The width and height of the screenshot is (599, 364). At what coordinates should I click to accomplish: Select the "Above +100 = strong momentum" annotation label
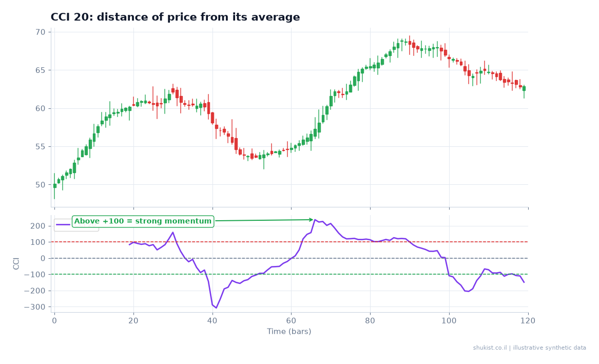143,221
